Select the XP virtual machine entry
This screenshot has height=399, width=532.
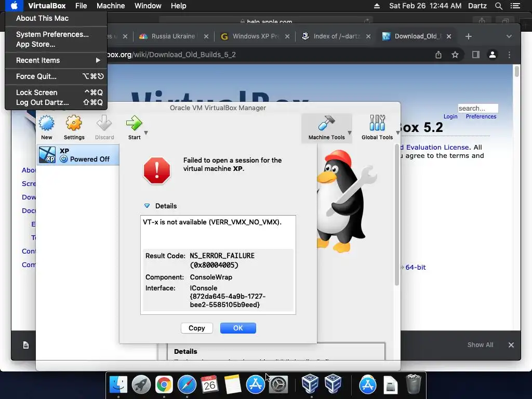click(x=78, y=155)
